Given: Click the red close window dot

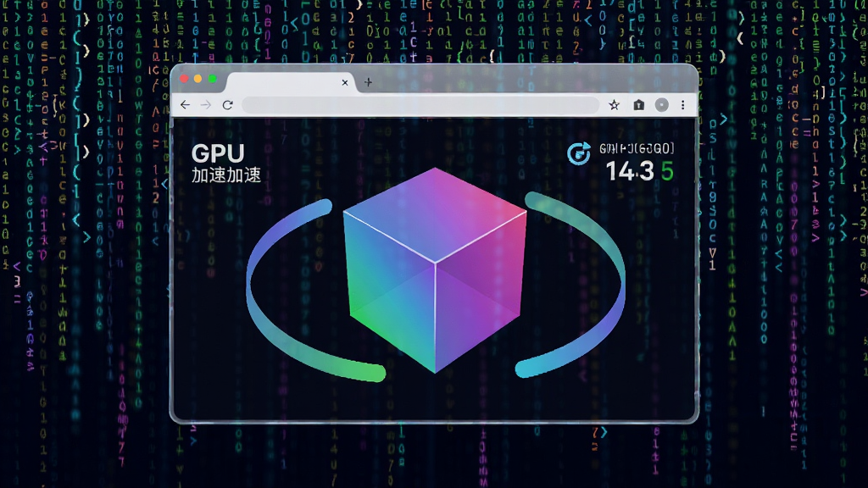Looking at the screenshot, I should click(184, 79).
